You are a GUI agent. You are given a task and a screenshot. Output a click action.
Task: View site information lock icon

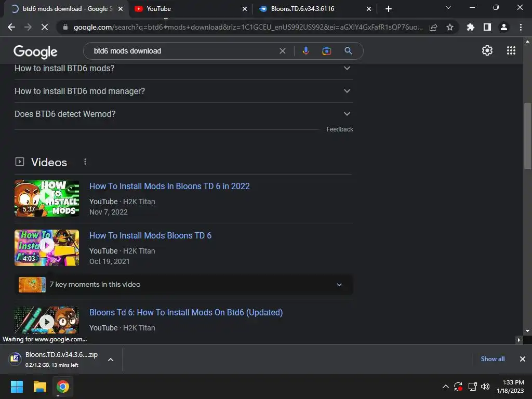point(65,27)
